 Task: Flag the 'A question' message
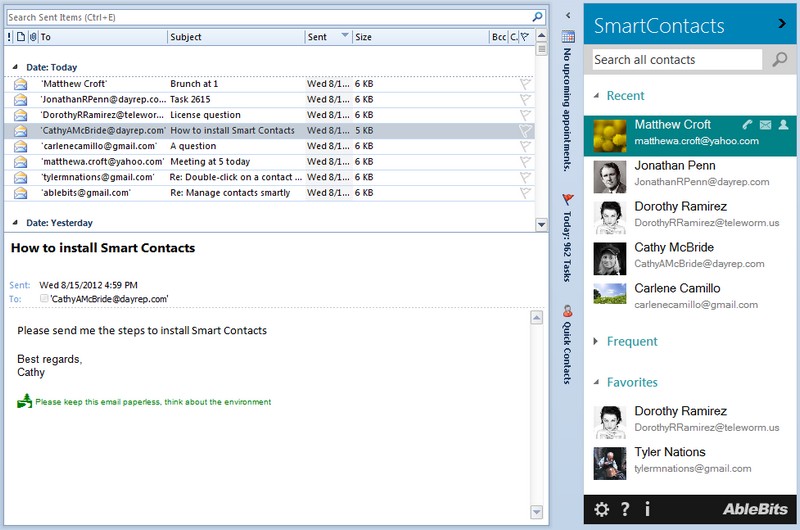click(525, 146)
